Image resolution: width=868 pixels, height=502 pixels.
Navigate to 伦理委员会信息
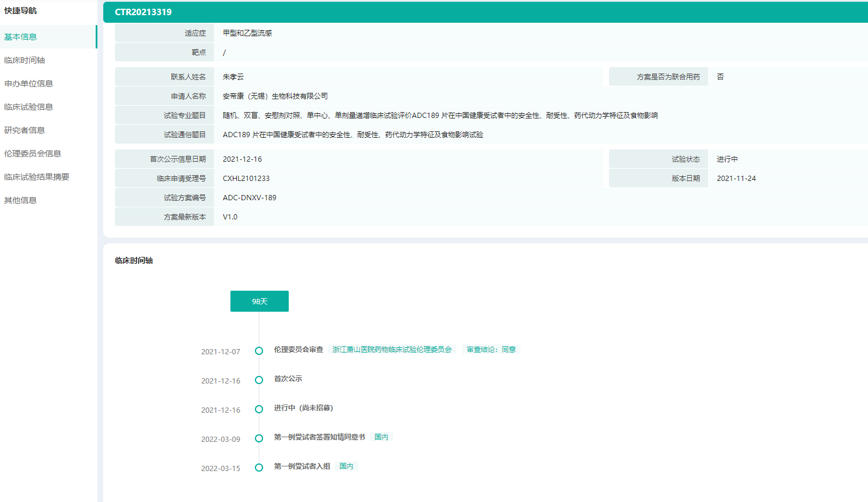(33, 154)
